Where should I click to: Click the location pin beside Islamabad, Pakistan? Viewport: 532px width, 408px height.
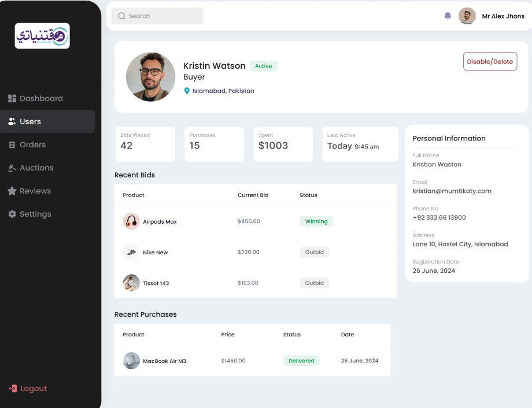tap(187, 91)
